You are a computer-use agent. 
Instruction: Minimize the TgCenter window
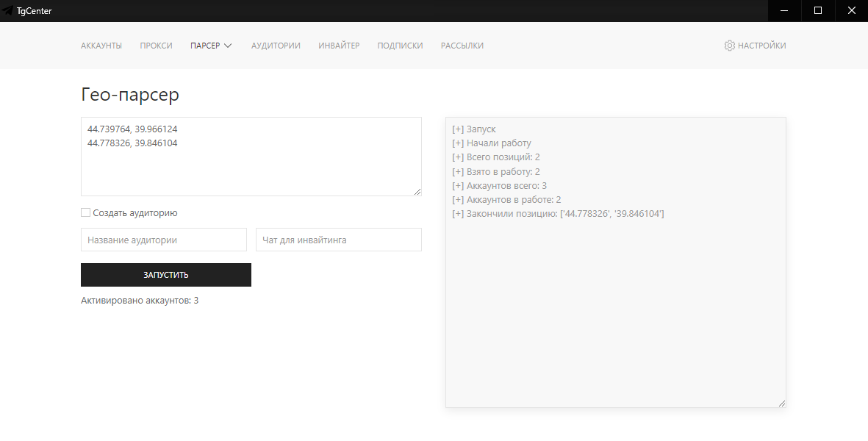coord(785,11)
